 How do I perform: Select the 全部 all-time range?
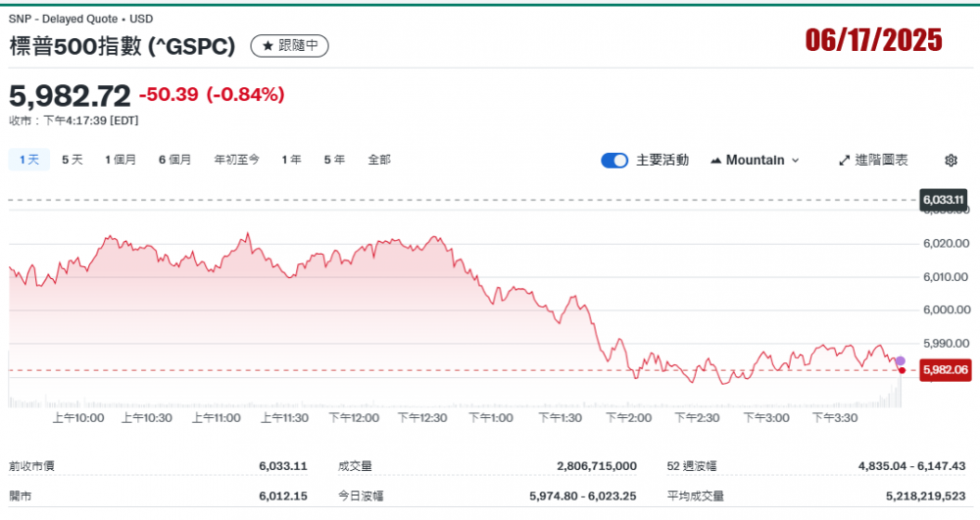379,160
